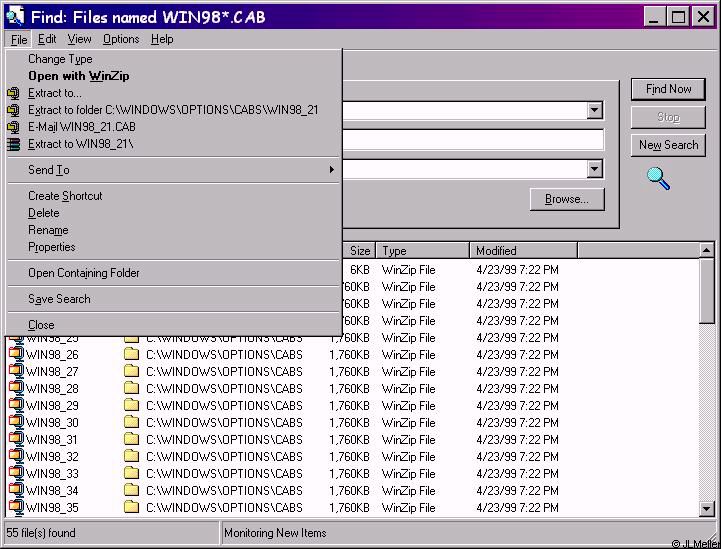Choose Change Type in the File menu

coord(174,59)
